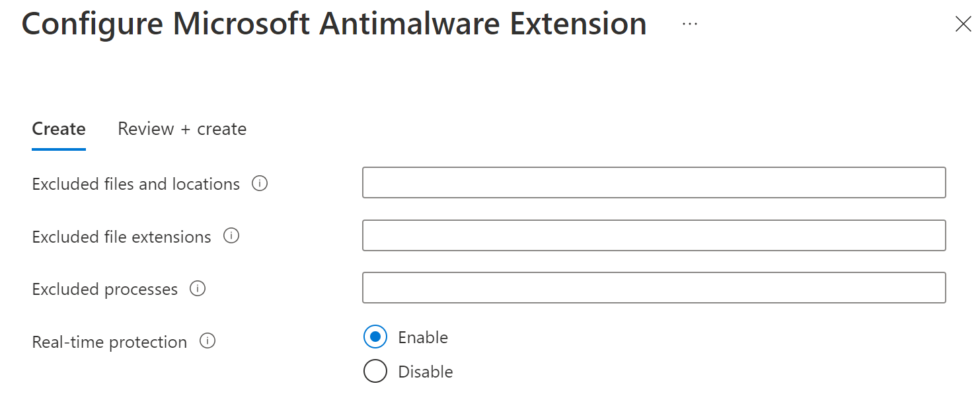Click the Excluded file extensions label
This screenshot has width=980, height=402.
(x=122, y=237)
